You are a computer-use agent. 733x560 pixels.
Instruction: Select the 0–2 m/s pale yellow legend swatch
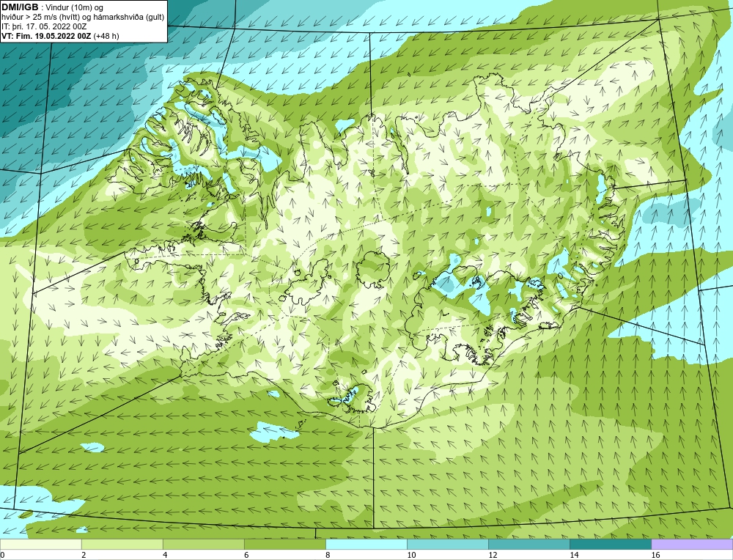click(x=40, y=544)
